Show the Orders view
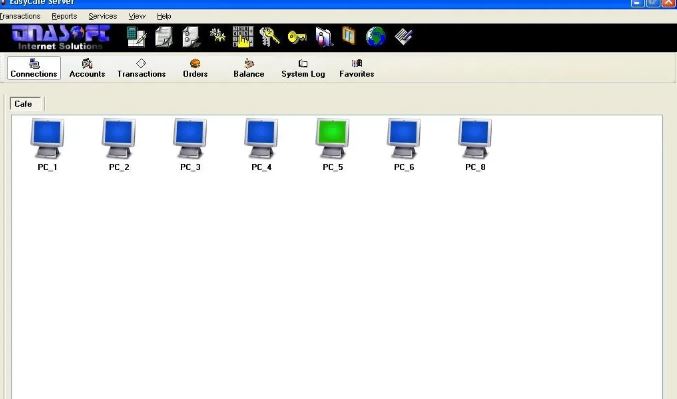The height and width of the screenshot is (399, 677). pos(195,68)
